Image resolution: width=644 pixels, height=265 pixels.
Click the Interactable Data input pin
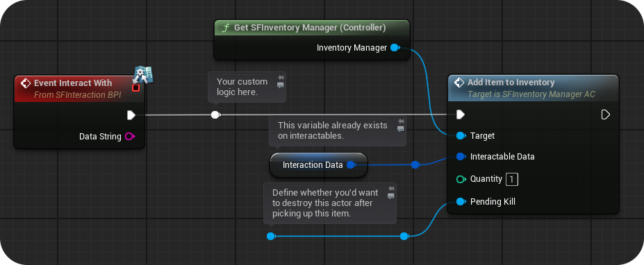461,157
